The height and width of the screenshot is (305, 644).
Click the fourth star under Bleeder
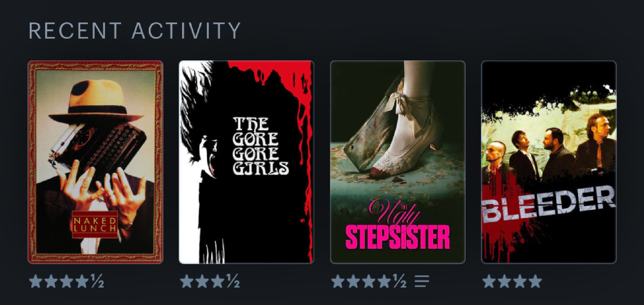click(535, 281)
